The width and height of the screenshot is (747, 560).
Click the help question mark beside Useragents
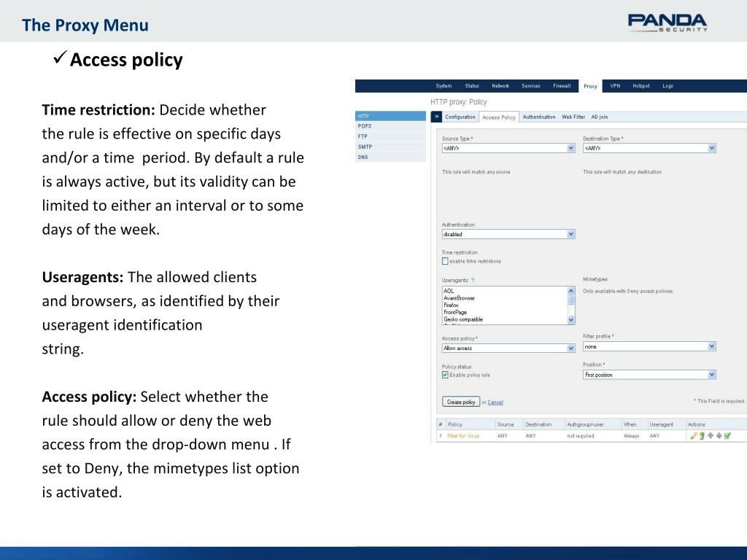pyautogui.click(x=473, y=280)
